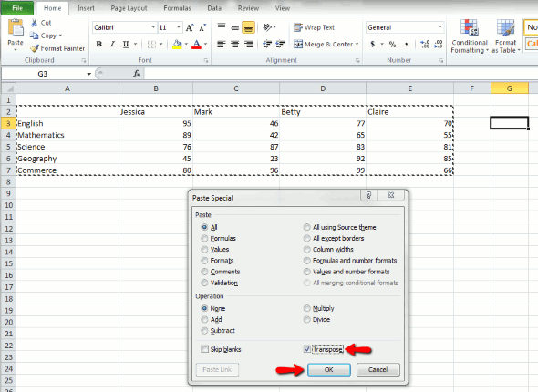This screenshot has width=538, height=392.
Task: Click the Cut scissors icon
Action: pyautogui.click(x=35, y=23)
